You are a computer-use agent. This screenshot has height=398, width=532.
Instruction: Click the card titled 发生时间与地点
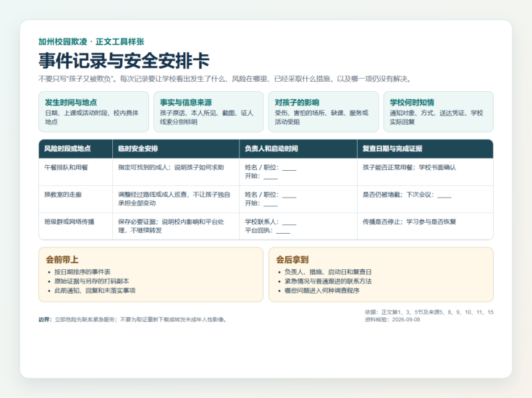pos(93,111)
